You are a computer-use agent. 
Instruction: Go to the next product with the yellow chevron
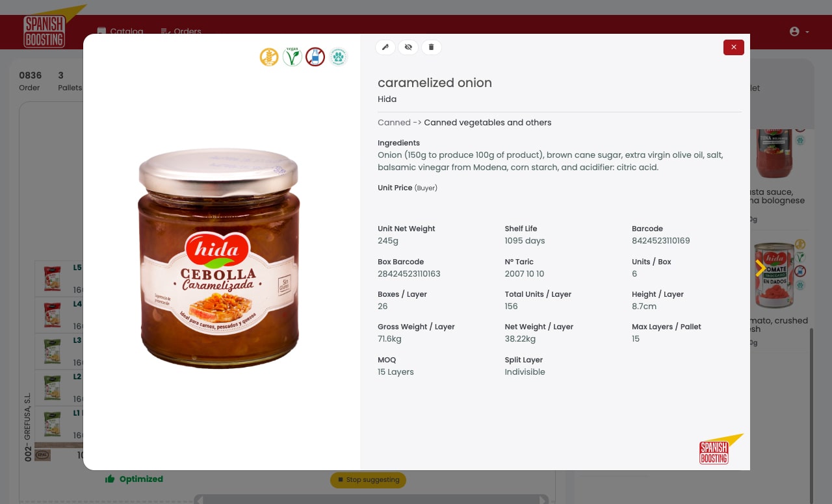point(760,268)
